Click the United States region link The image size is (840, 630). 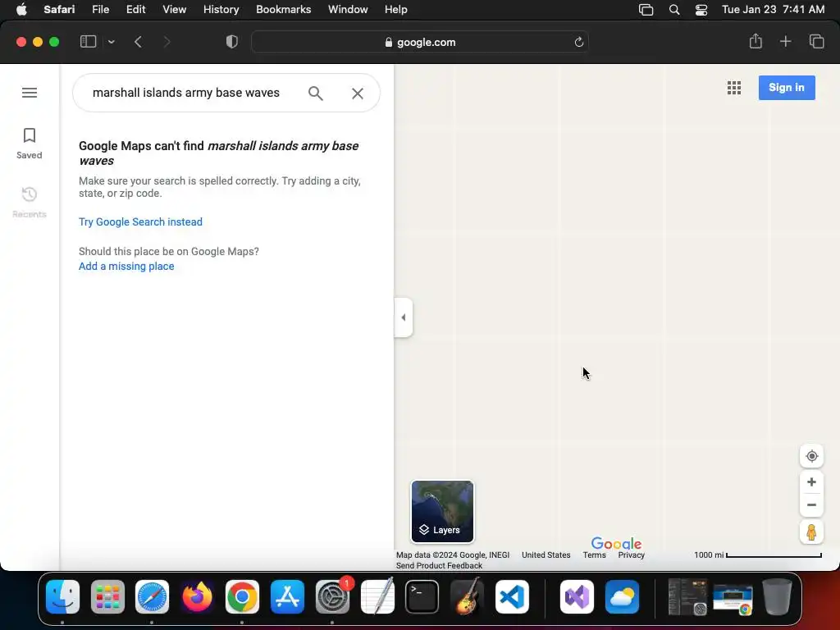546,555
